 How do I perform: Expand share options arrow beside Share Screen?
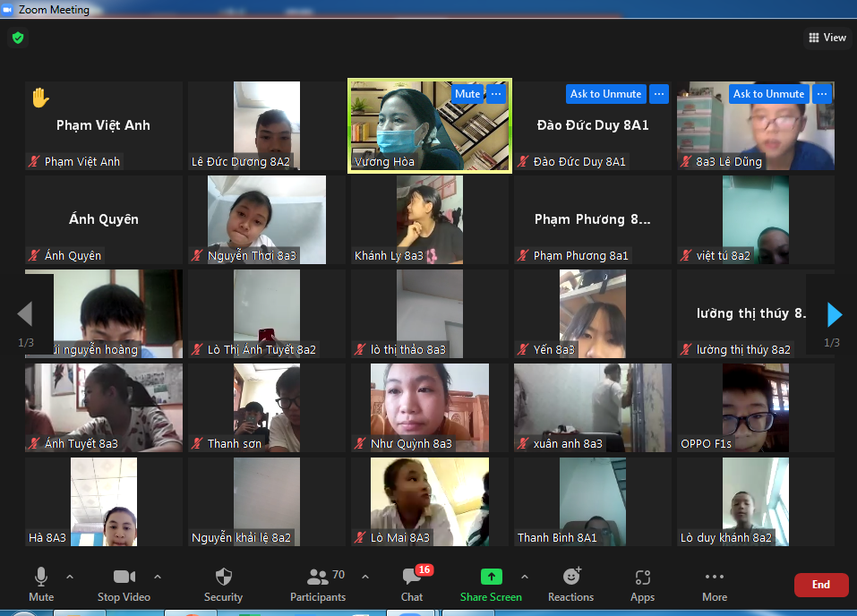pos(525,577)
